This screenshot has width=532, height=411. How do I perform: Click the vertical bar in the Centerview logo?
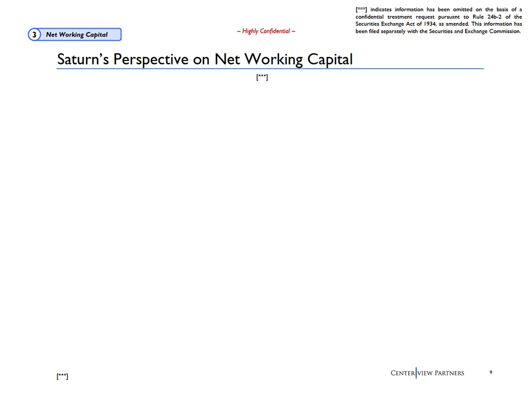coord(416,373)
